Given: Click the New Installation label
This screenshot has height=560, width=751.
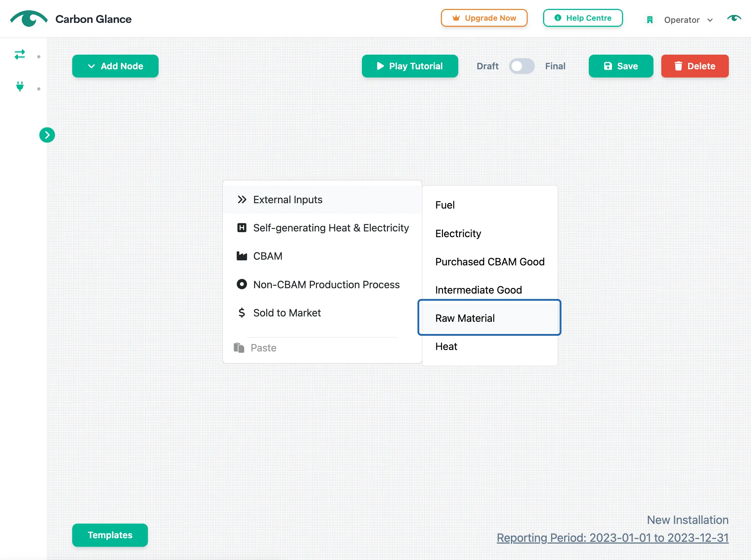Looking at the screenshot, I should tap(688, 520).
